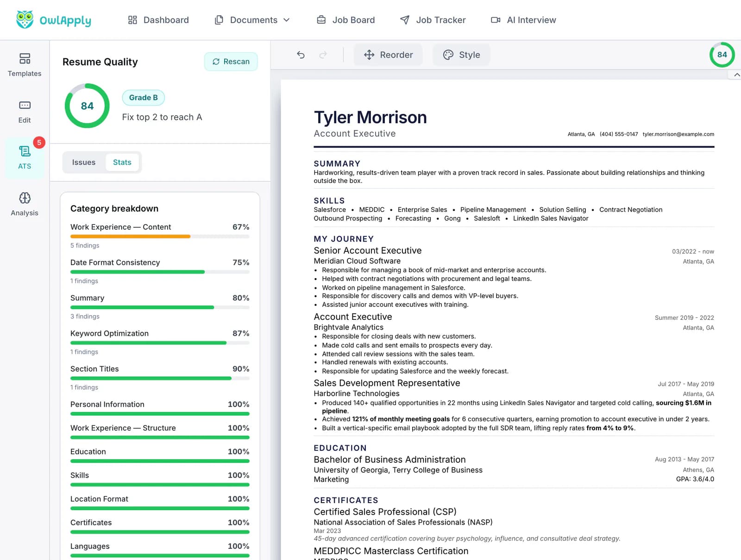Redo the last change
Viewport: 741px width, 560px height.
click(323, 55)
